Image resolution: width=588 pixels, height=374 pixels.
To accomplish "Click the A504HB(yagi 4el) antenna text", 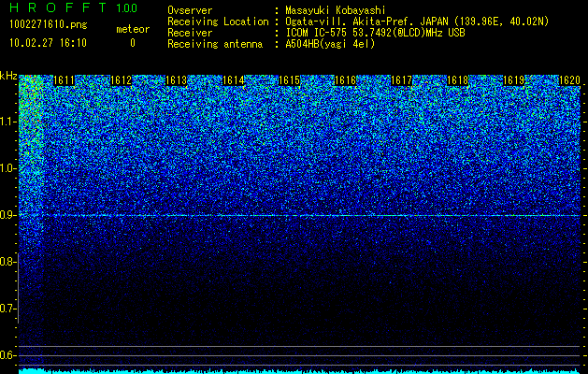I will pos(330,44).
